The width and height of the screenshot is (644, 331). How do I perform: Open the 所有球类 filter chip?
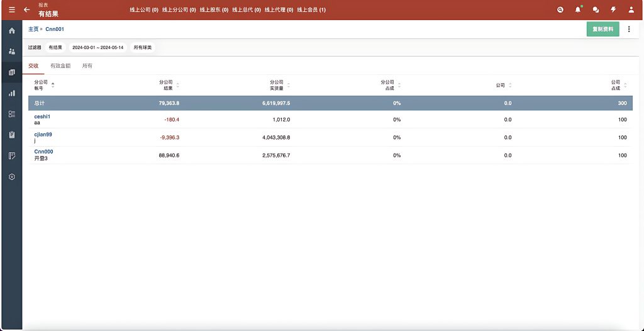click(143, 47)
